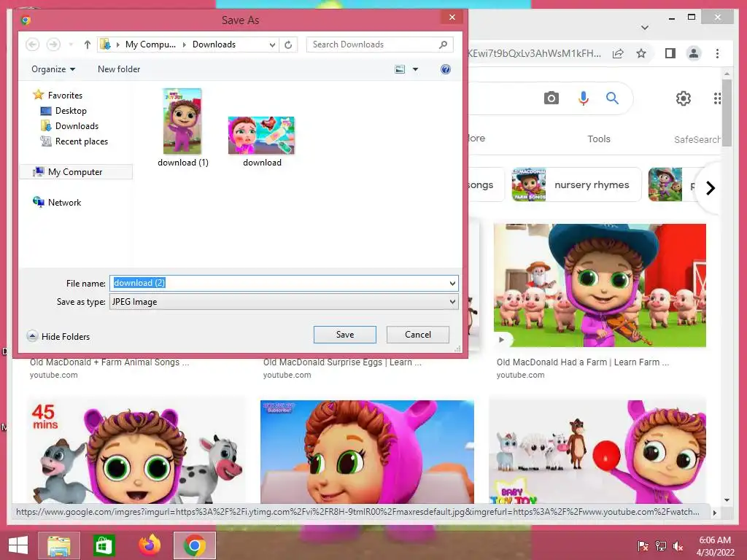Click the Chrome share page icon
This screenshot has height=560, width=747.
[x=618, y=53]
